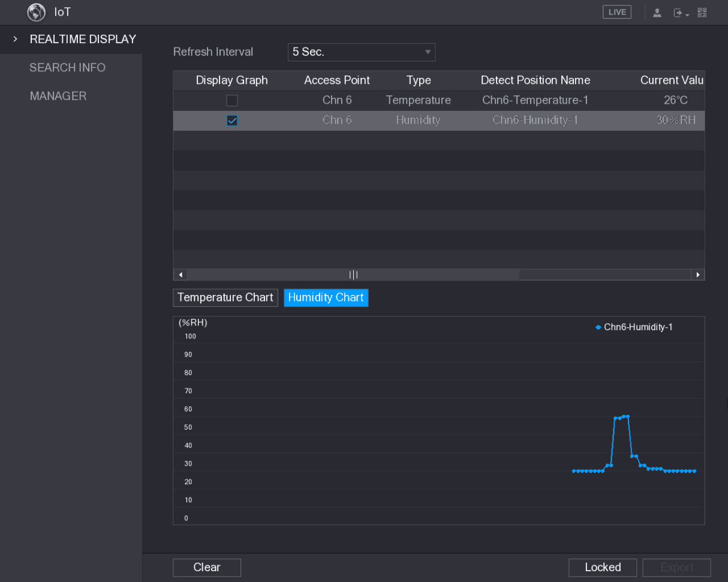Viewport: 728px width, 582px height.
Task: Click the table scroll right arrow
Action: click(x=697, y=275)
